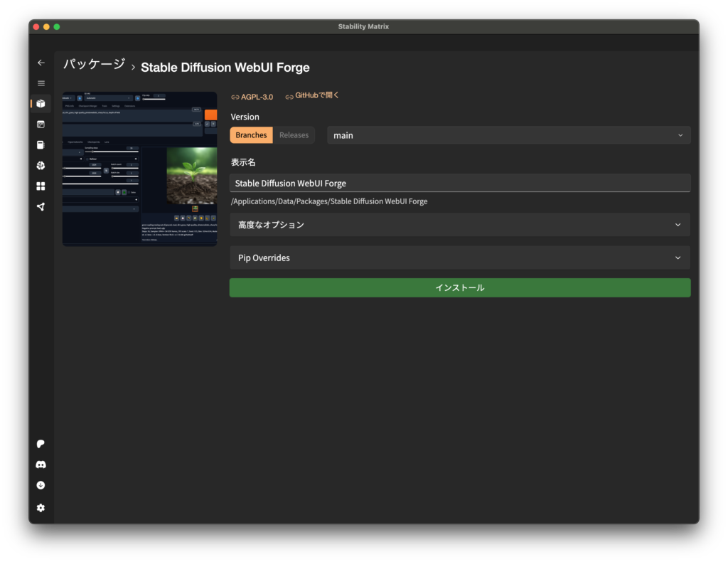Open the settings gear icon

[41, 507]
